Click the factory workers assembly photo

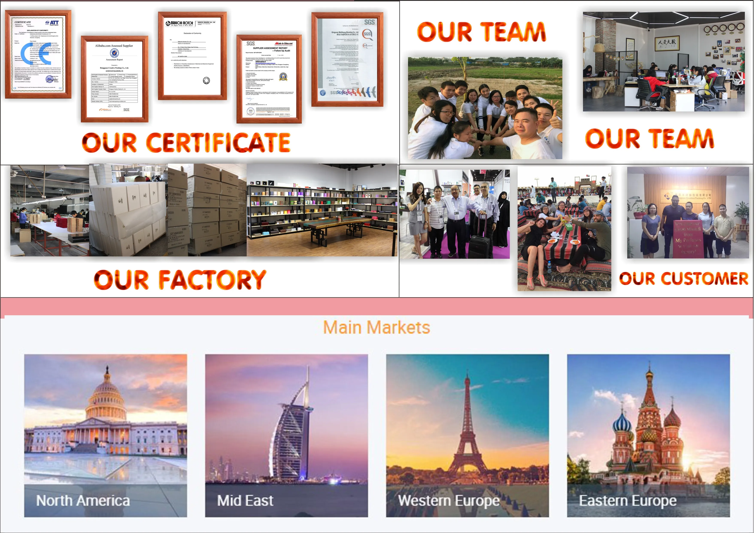[50, 211]
